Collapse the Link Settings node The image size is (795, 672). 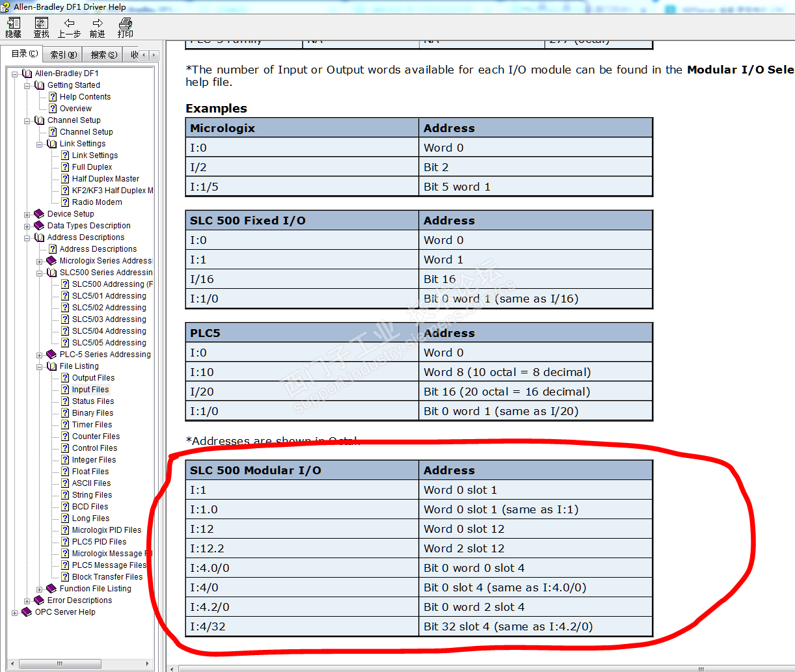[40, 144]
